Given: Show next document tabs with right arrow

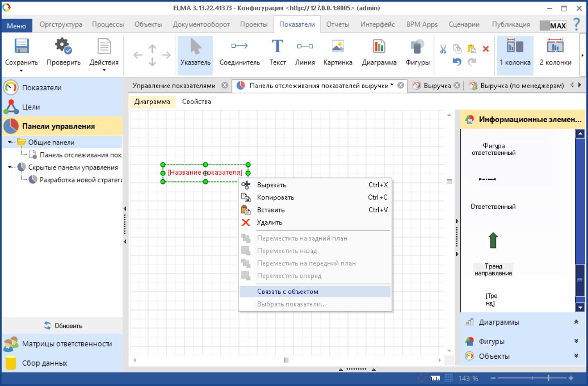Looking at the screenshot, I should tap(580, 85).
